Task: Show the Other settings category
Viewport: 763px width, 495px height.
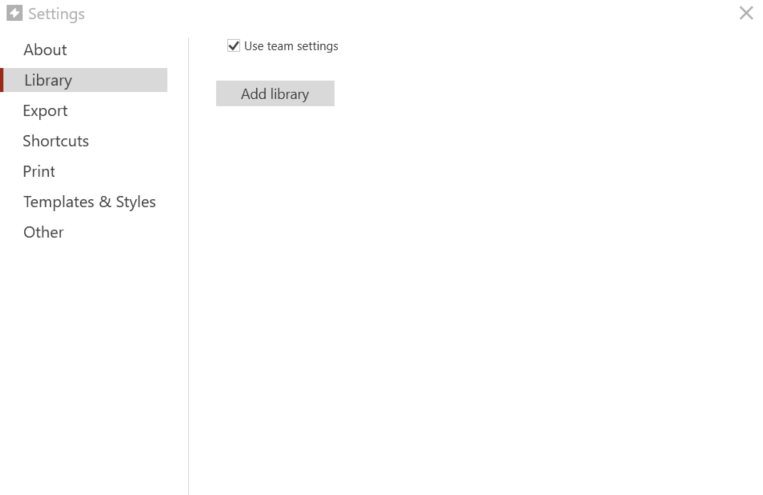Action: tap(43, 232)
